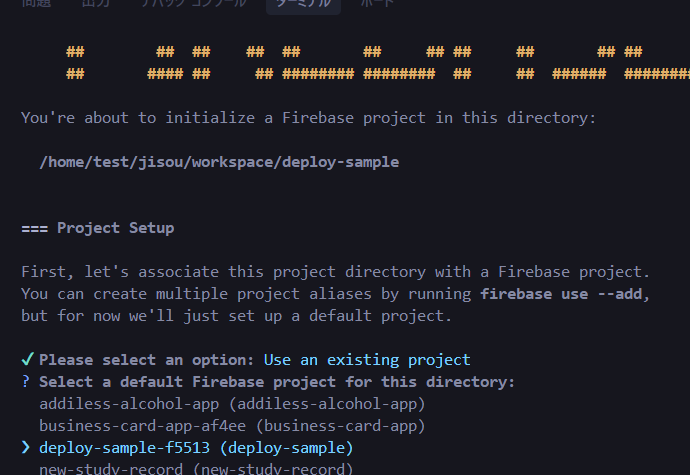Click 'Use an existing project' answer text

tap(367, 360)
